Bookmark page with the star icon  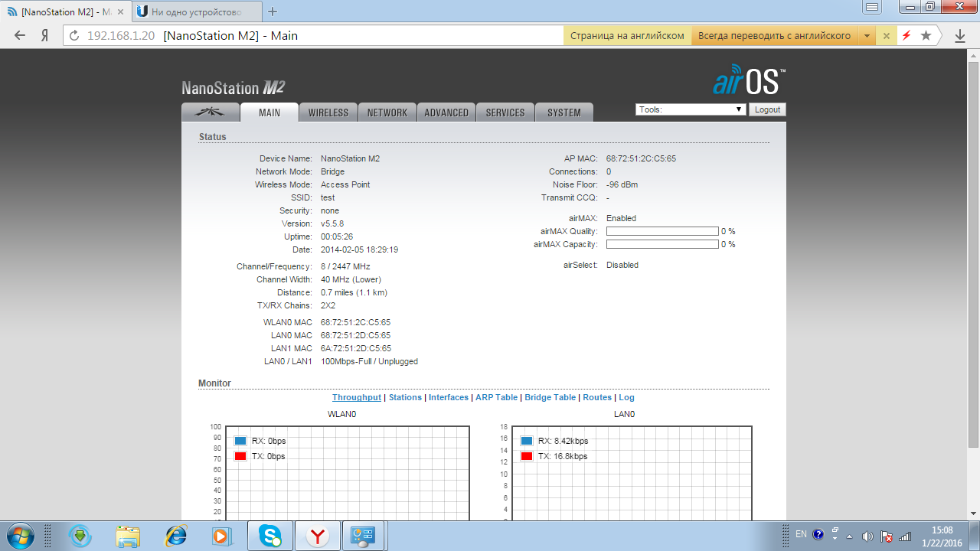[x=926, y=35]
